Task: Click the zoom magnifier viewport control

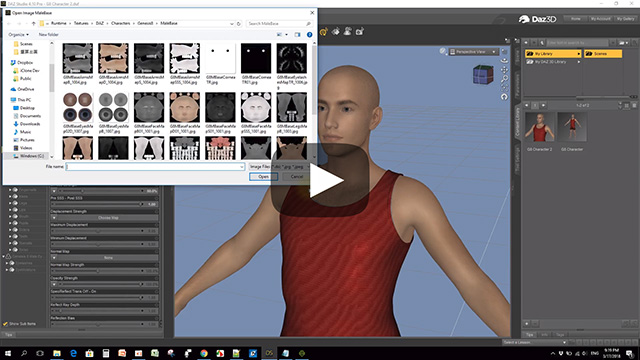Action: [x=504, y=78]
